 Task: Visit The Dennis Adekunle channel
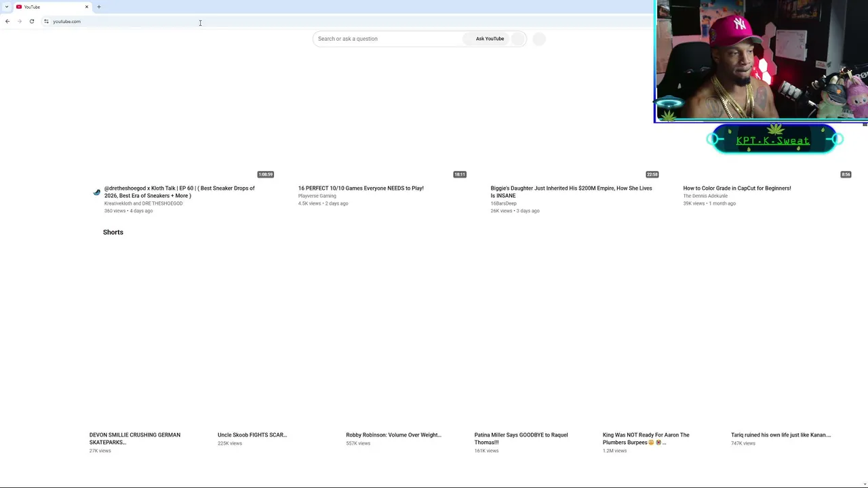(705, 196)
